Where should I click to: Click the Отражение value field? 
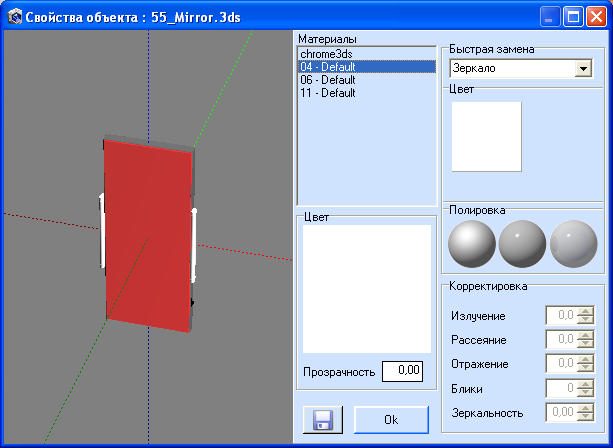[x=561, y=364]
